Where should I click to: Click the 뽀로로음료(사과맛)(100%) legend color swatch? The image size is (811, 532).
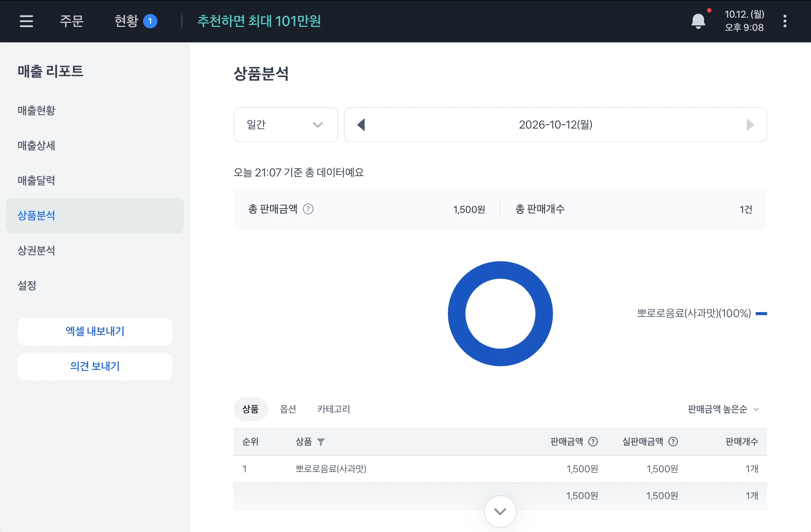click(x=761, y=314)
